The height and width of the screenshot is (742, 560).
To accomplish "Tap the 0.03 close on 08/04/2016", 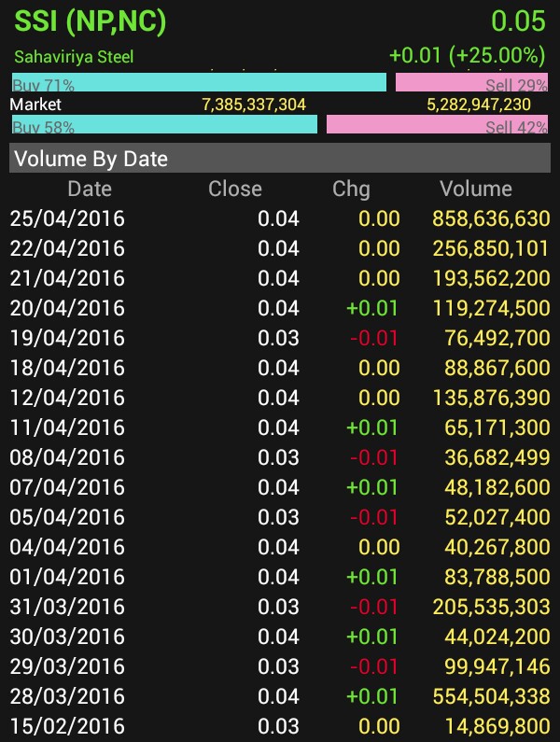I will coord(278,457).
